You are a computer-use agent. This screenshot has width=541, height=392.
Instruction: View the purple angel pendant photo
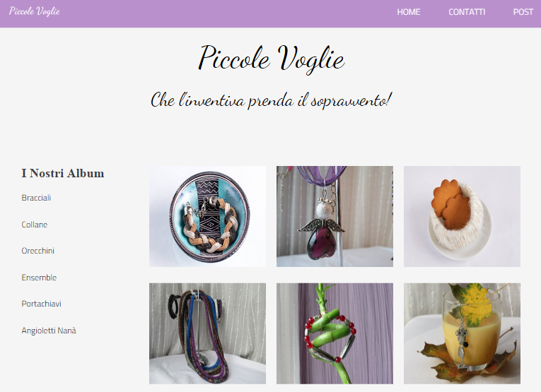pyautogui.click(x=335, y=216)
